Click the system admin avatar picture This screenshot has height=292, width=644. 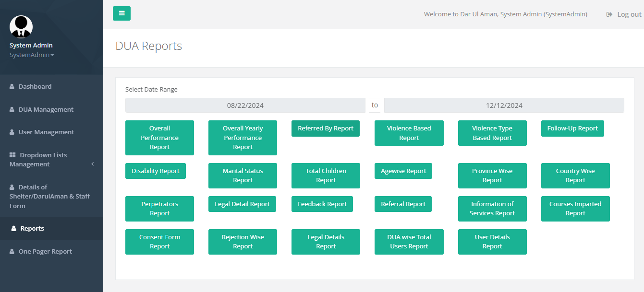pos(21,27)
